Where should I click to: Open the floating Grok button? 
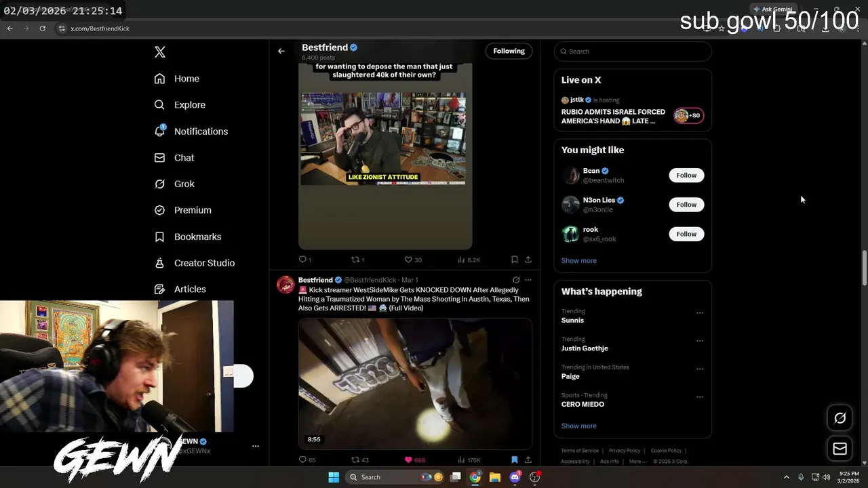coord(840,418)
